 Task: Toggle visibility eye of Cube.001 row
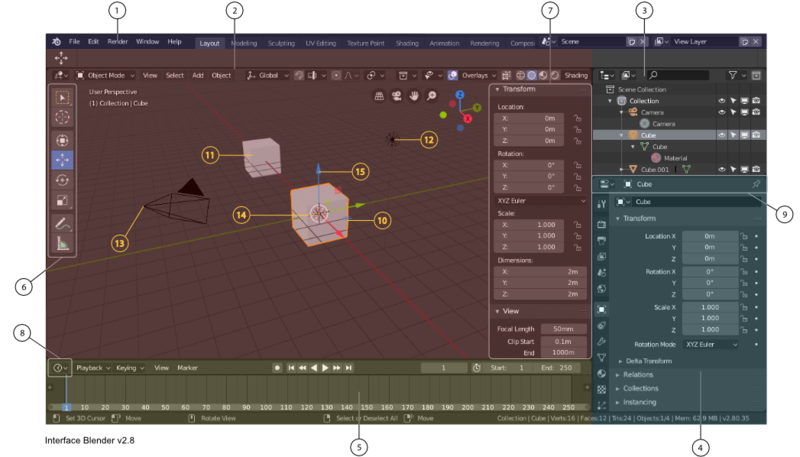[721, 169]
